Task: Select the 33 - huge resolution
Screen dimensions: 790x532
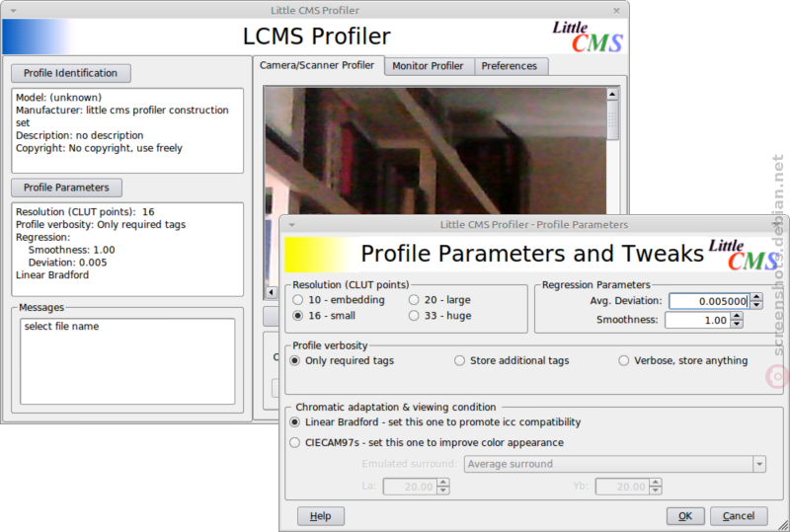Action: coord(439,316)
